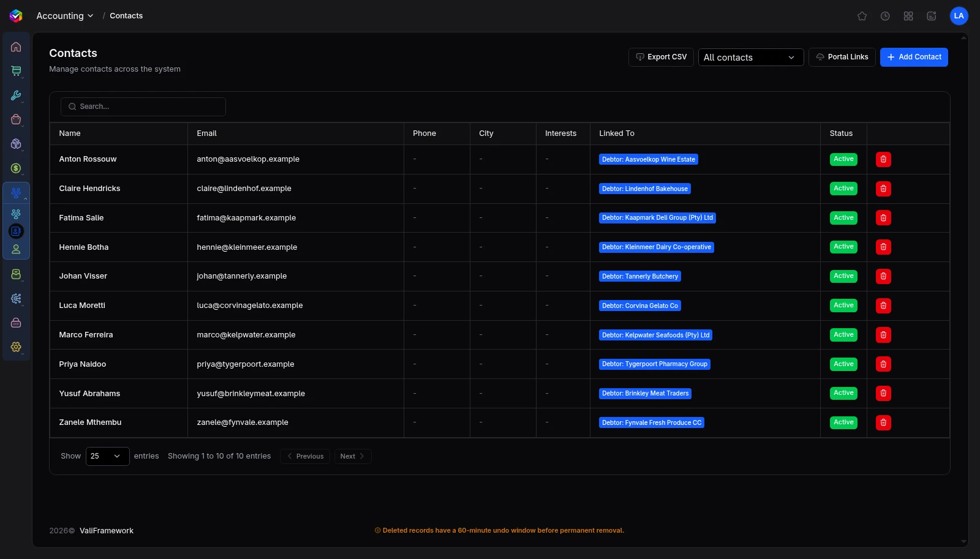Open Portal Links
Image resolution: width=980 pixels, height=559 pixels.
point(842,57)
